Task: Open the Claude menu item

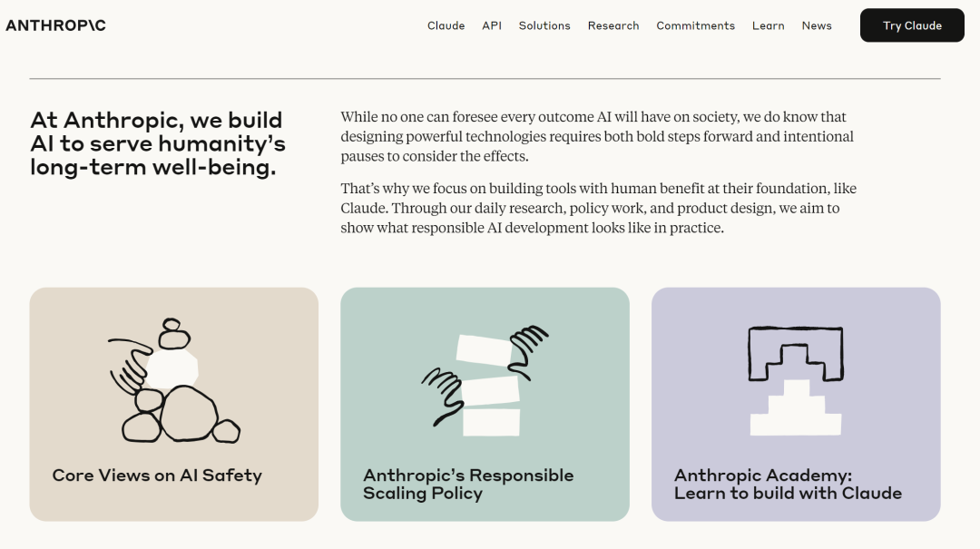Action: 446,25
